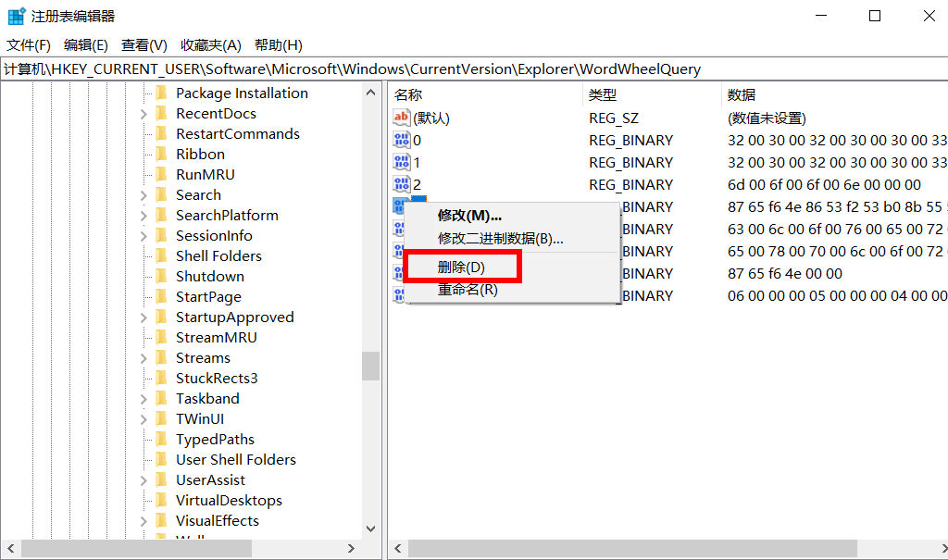Open the 文件(F) menu
Viewport: 948px width, 560px height.
coord(29,44)
